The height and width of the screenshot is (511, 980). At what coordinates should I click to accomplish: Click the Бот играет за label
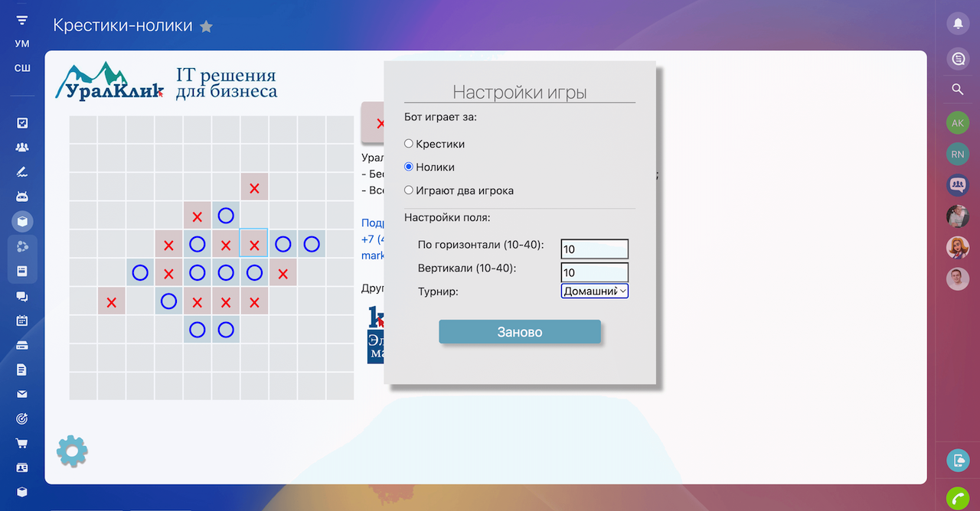coord(440,117)
